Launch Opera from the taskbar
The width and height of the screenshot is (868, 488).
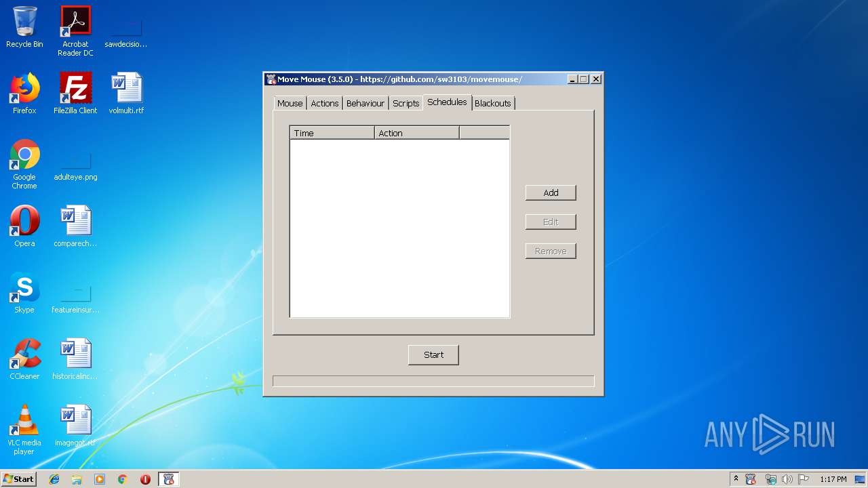point(145,479)
